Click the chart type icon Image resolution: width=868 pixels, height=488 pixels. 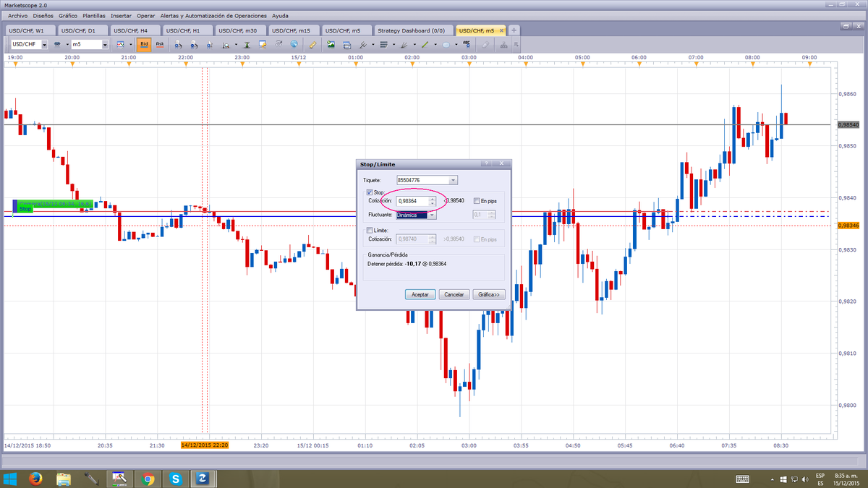click(121, 44)
